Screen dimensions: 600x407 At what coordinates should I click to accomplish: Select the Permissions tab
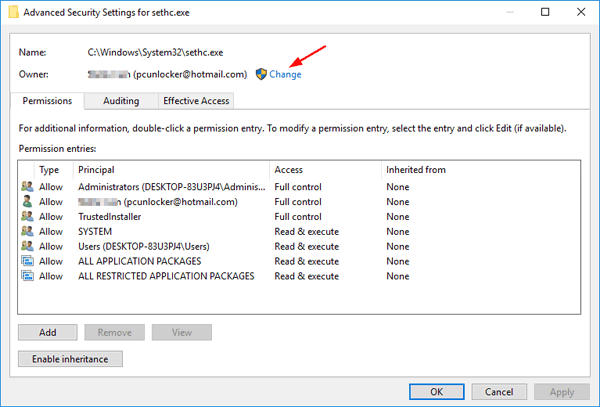point(47,101)
